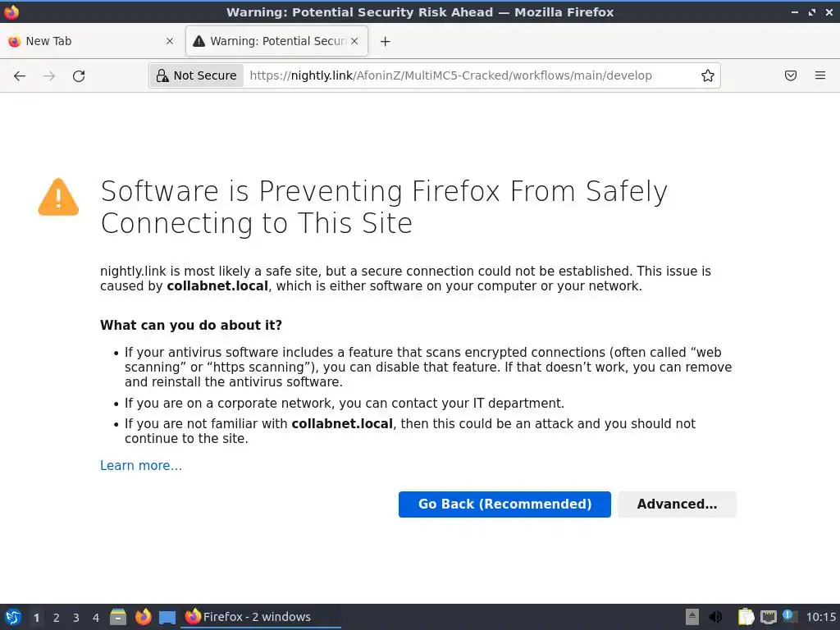Image resolution: width=840 pixels, height=630 pixels.
Task: Click the blue show desktop taskbar icon
Action: tap(167, 617)
